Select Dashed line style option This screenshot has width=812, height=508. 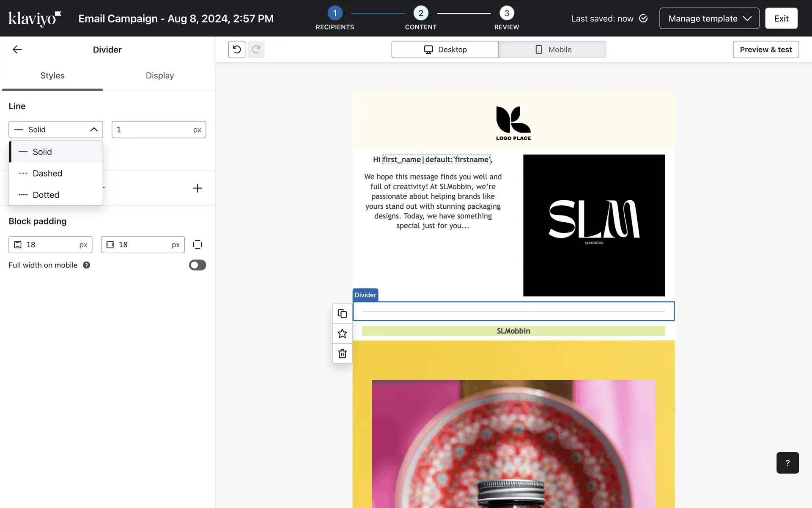click(47, 173)
